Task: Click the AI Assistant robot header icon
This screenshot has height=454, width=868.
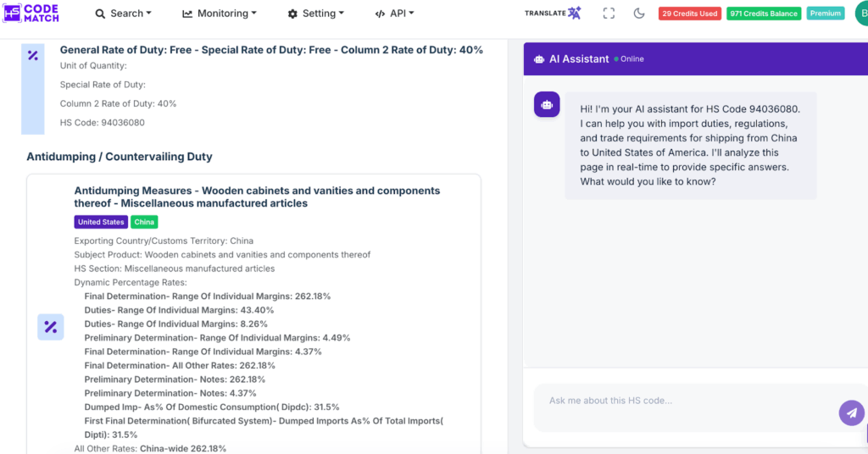Action: click(539, 59)
